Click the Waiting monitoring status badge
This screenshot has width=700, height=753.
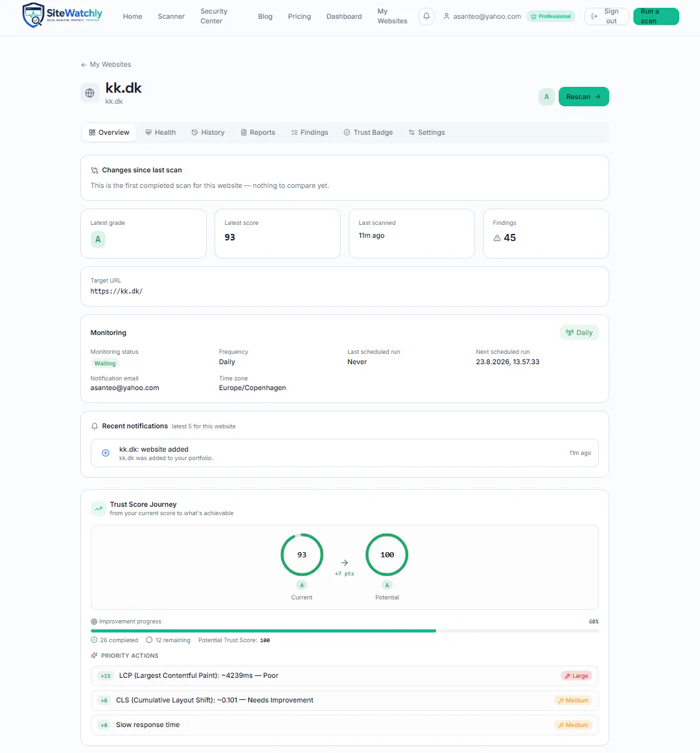(105, 364)
